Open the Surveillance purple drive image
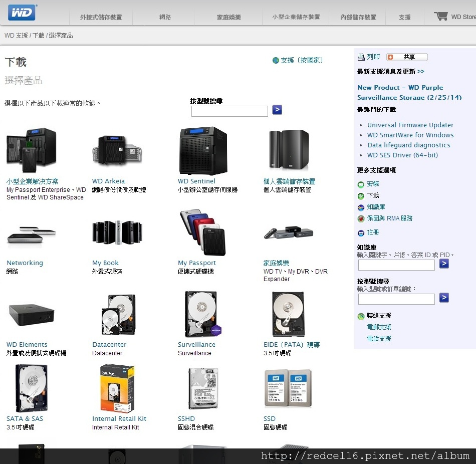476x464 pixels. (203, 314)
